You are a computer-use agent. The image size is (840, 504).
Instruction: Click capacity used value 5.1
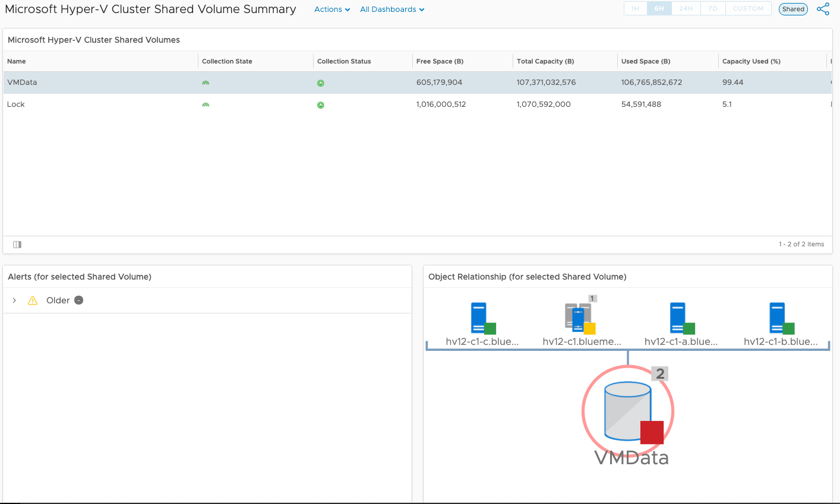pos(727,104)
